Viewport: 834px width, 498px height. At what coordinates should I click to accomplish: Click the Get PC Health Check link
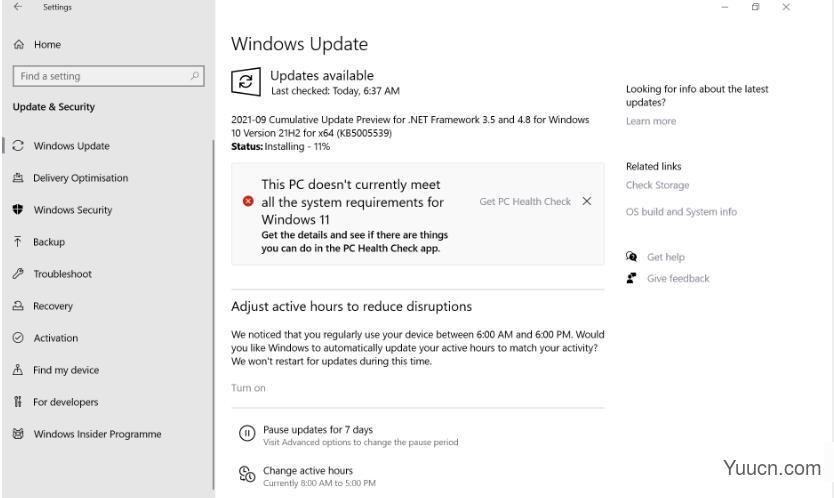(525, 201)
